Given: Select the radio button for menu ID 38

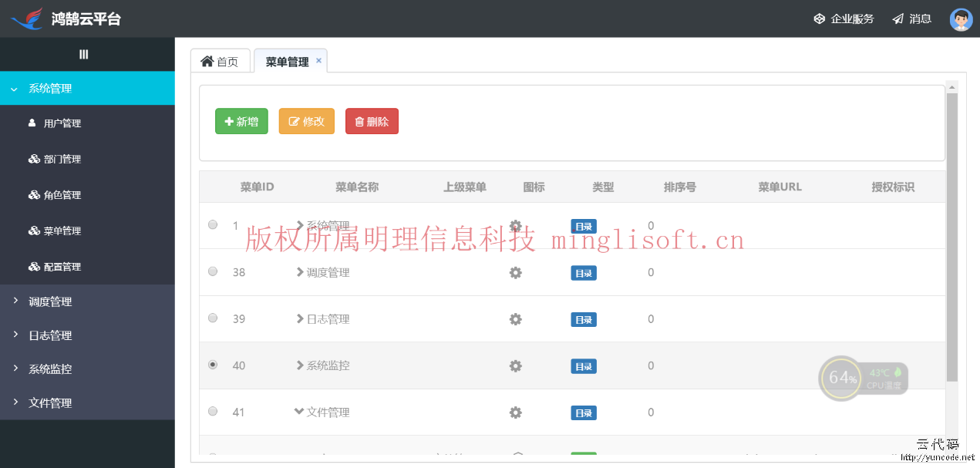Looking at the screenshot, I should coord(213,271).
